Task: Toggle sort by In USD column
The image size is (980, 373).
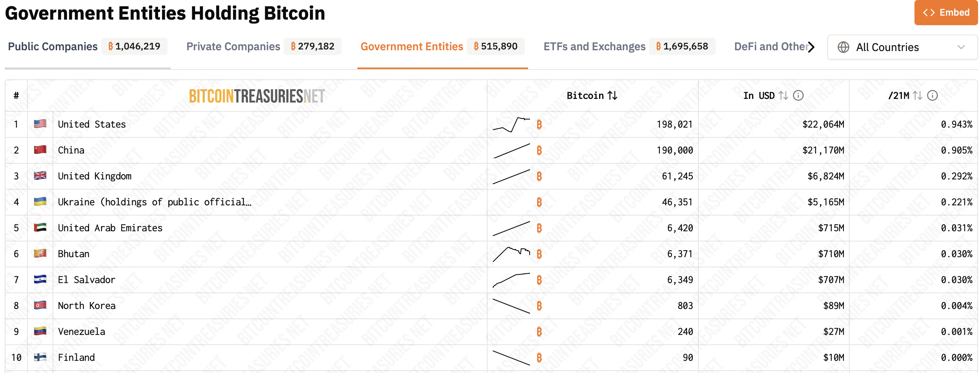Action: (765, 95)
